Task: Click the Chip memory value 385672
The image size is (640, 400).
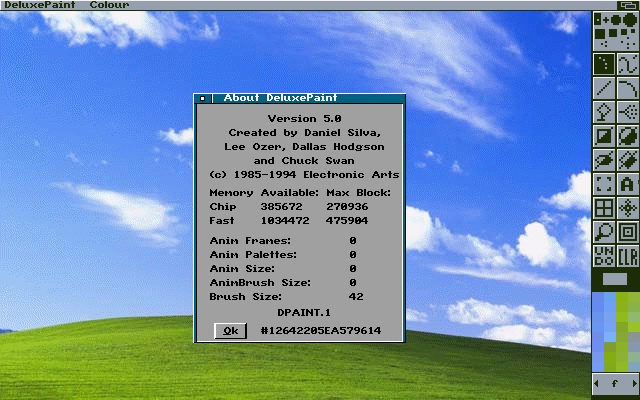Action: 281,207
